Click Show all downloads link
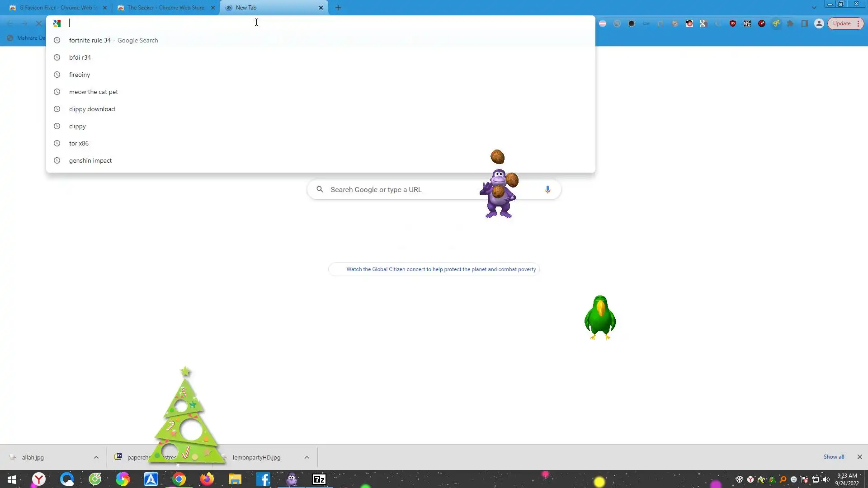The width and height of the screenshot is (868, 488). 834,457
